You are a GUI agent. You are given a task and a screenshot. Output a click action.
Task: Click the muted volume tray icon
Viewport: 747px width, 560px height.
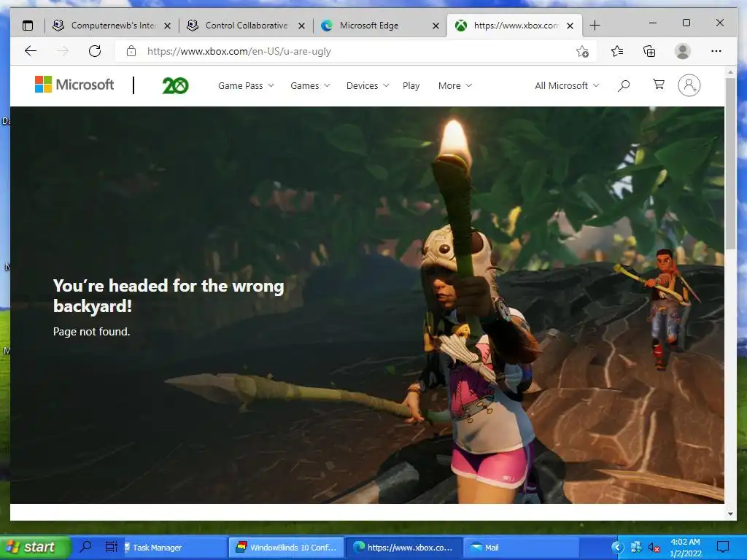tap(654, 548)
